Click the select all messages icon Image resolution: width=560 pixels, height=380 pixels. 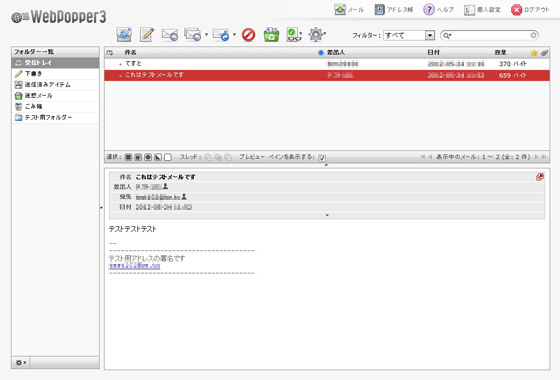coord(128,157)
